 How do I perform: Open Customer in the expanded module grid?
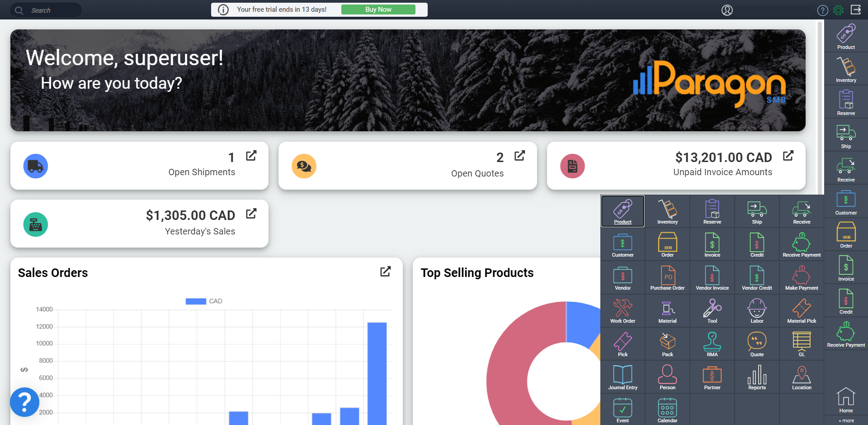pos(623,244)
